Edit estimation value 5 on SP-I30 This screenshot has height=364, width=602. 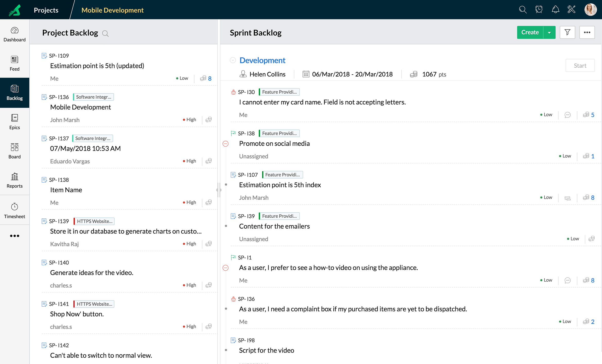[592, 115]
